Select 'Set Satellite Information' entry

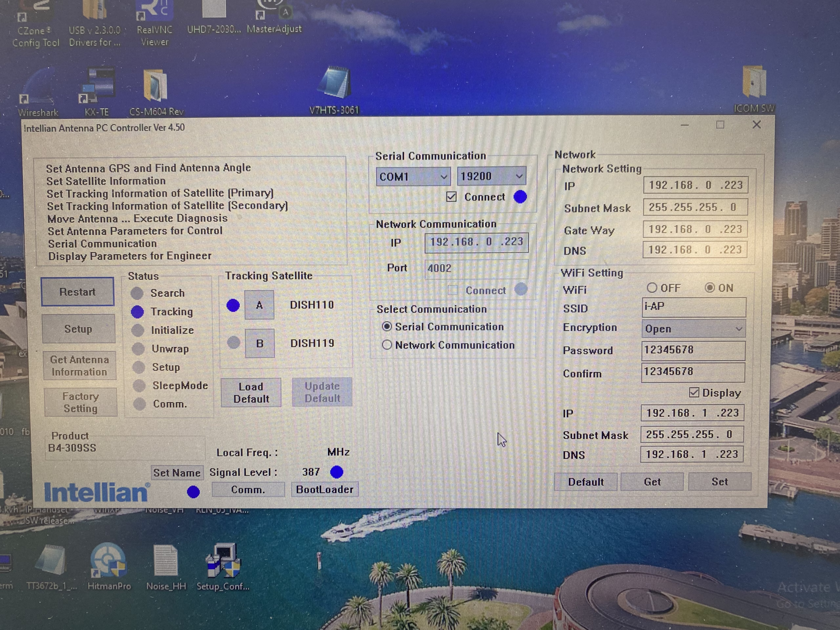coord(106,181)
